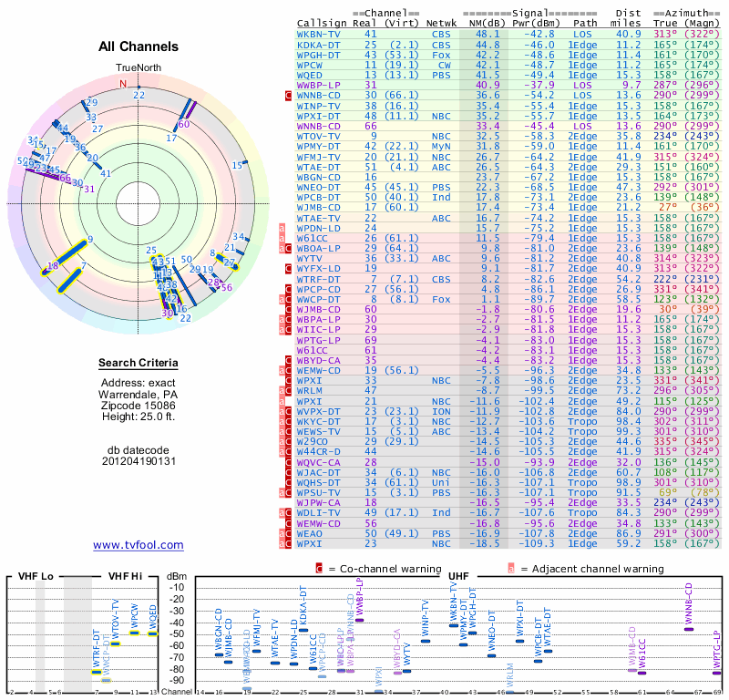Click the WBGN-CD callsign in the table

318,178
